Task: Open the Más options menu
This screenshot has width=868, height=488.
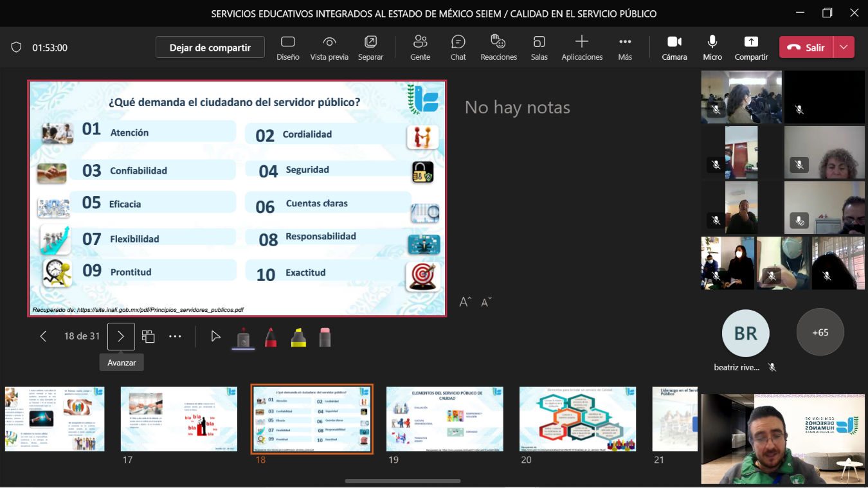Action: point(624,48)
